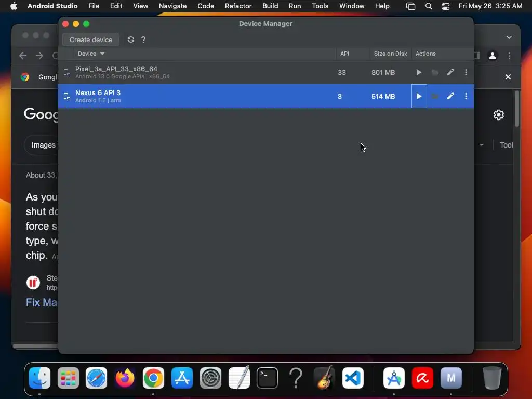Close the Chrome window notification bar X
The height and width of the screenshot is (399, 532).
pos(508,77)
